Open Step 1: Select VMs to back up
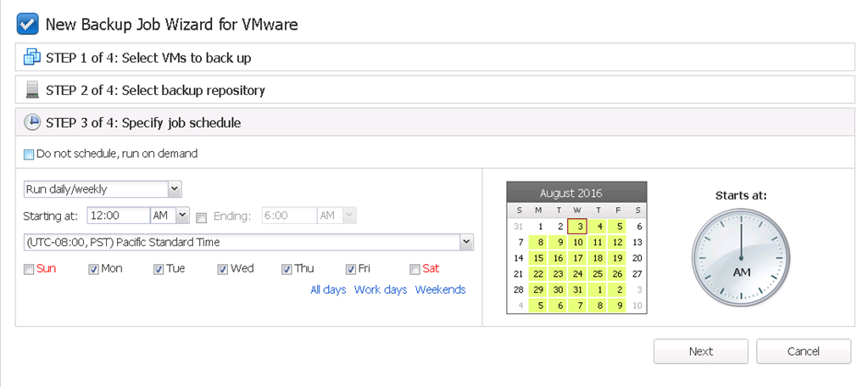 (435, 57)
